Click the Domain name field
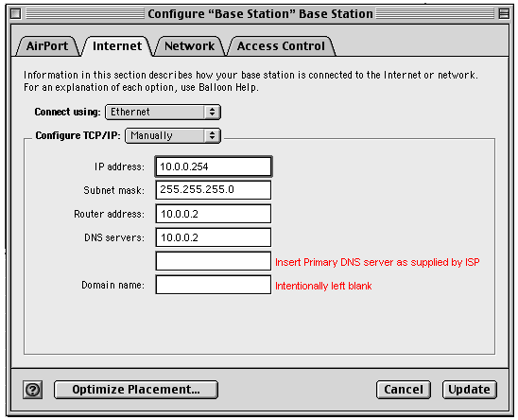This screenshot has width=518, height=420. pos(214,285)
